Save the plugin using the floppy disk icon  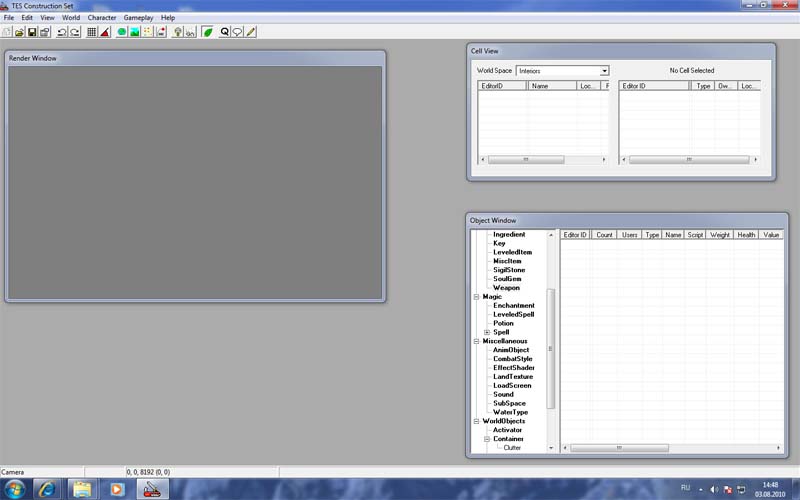click(32, 32)
